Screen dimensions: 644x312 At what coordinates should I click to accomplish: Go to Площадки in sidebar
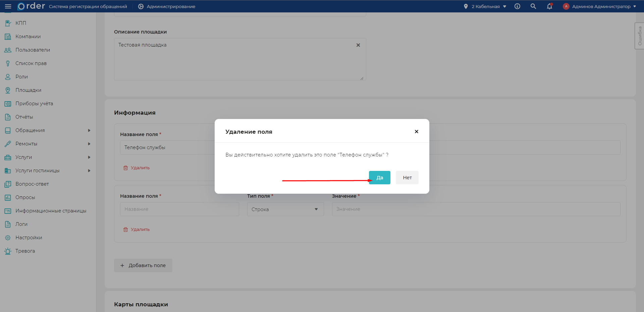[x=28, y=90]
